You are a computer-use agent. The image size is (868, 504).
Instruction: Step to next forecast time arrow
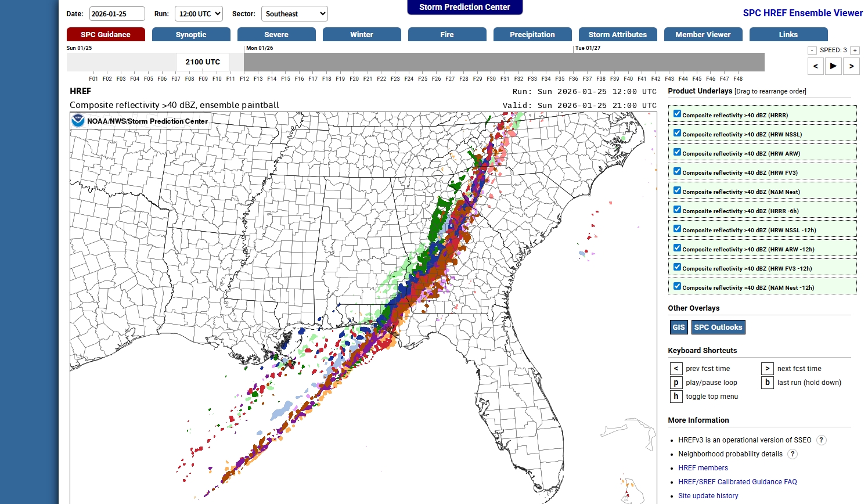click(x=851, y=66)
